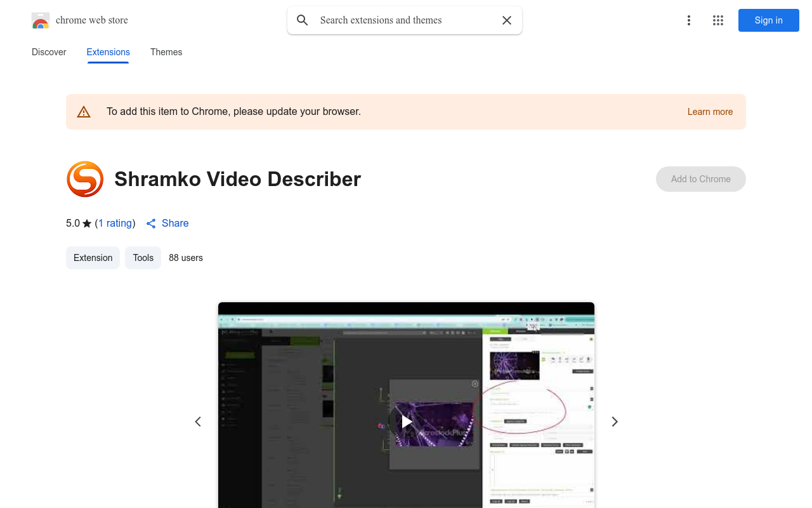Open the Learn more link
This screenshot has height=508, width=812.
point(710,112)
